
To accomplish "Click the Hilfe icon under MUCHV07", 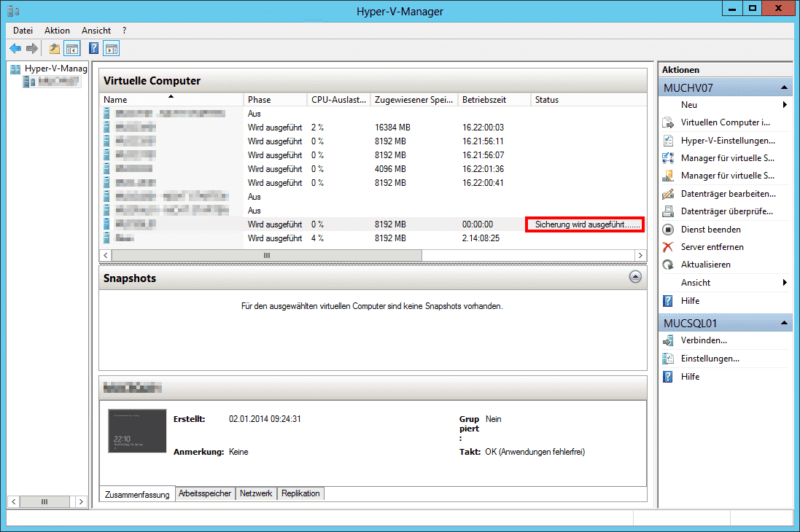I will click(668, 301).
